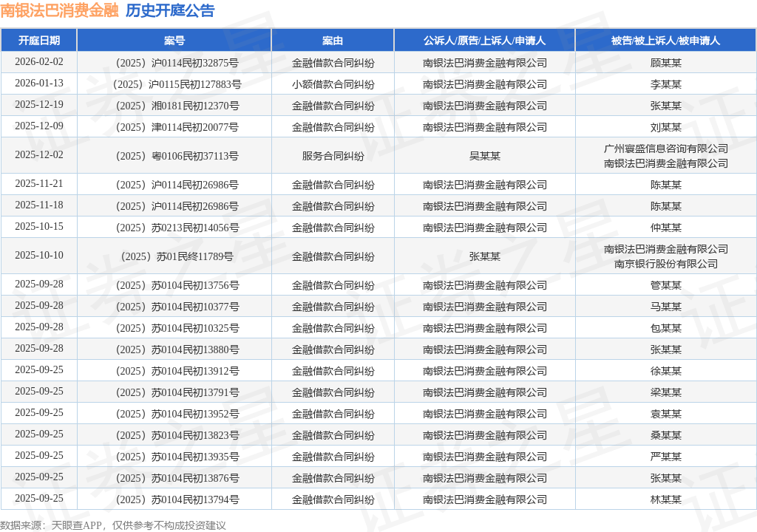Select date cell 2025-12-09

tap(39, 126)
